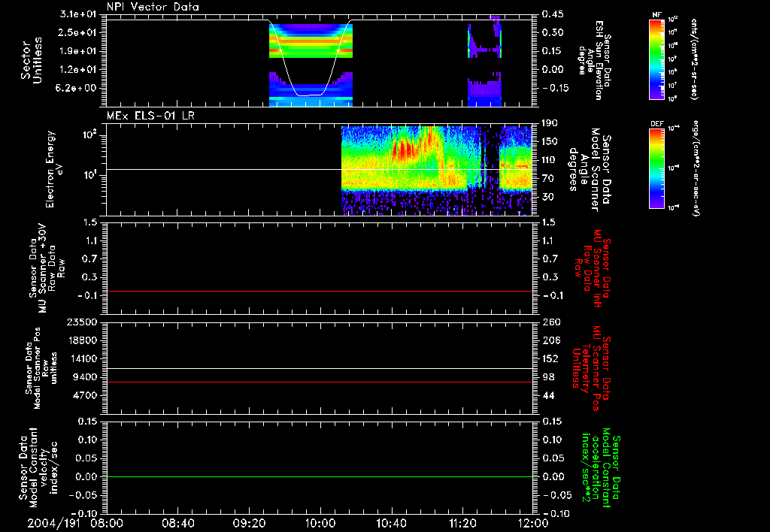Click the 08:40 time axis label

pos(178,523)
